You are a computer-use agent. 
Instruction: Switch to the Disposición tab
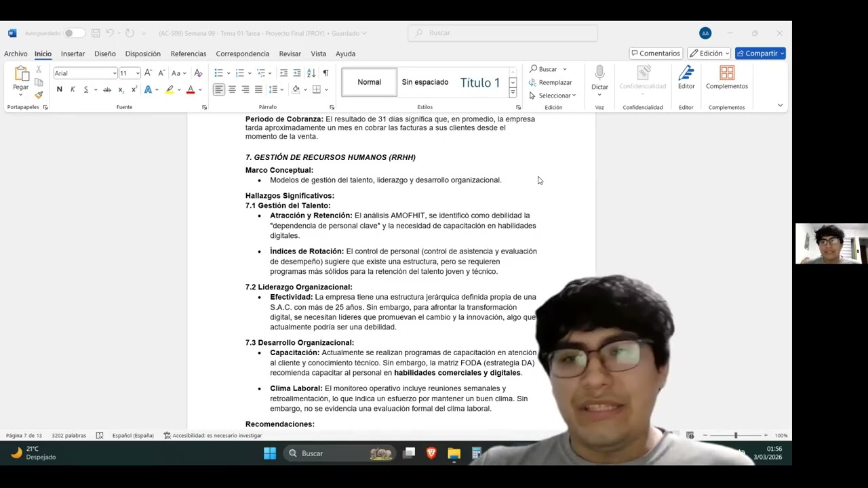(x=143, y=54)
